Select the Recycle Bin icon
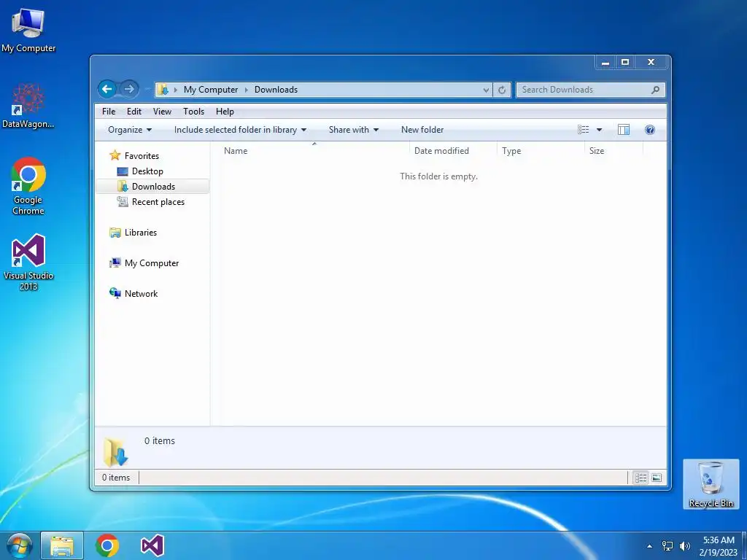 tap(711, 484)
